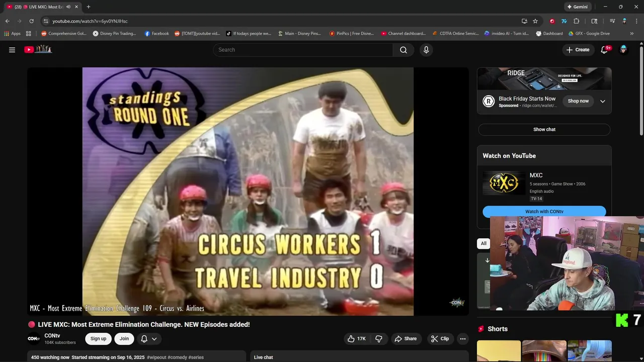644x362 pixels.
Task: Open the blue 7 checkmark extension
Action: tap(564, 21)
